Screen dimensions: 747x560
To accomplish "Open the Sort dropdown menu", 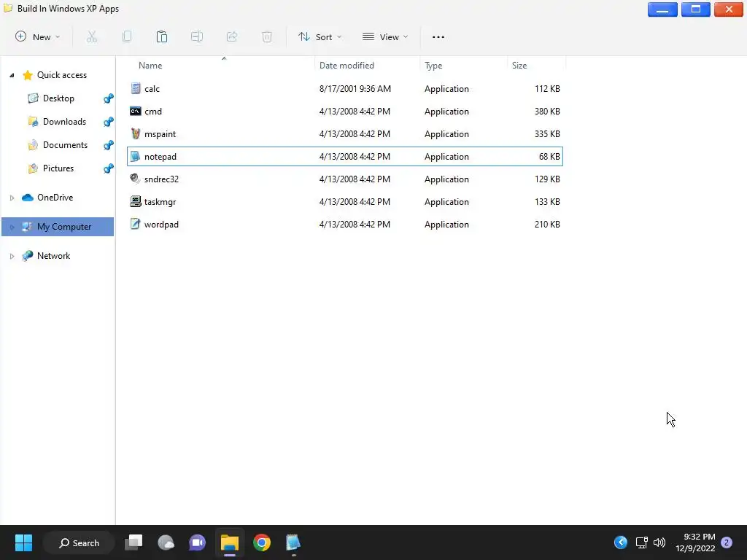I will pyautogui.click(x=320, y=36).
